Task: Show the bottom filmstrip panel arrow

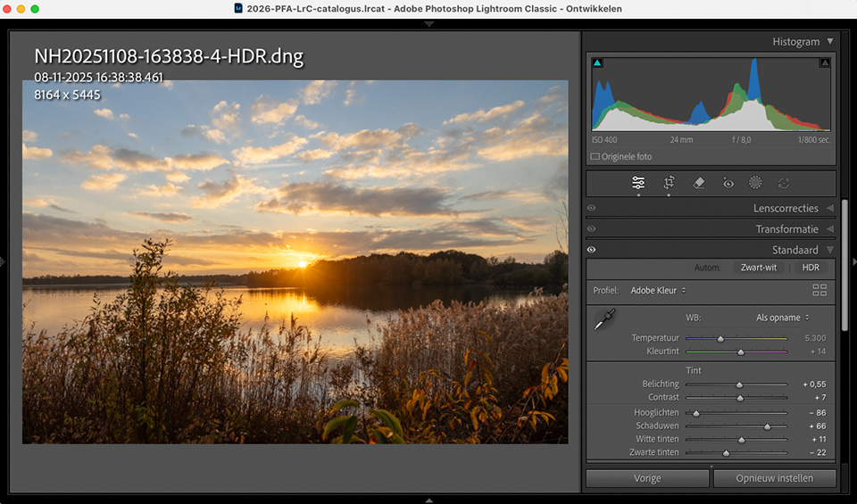Action: 429,500
